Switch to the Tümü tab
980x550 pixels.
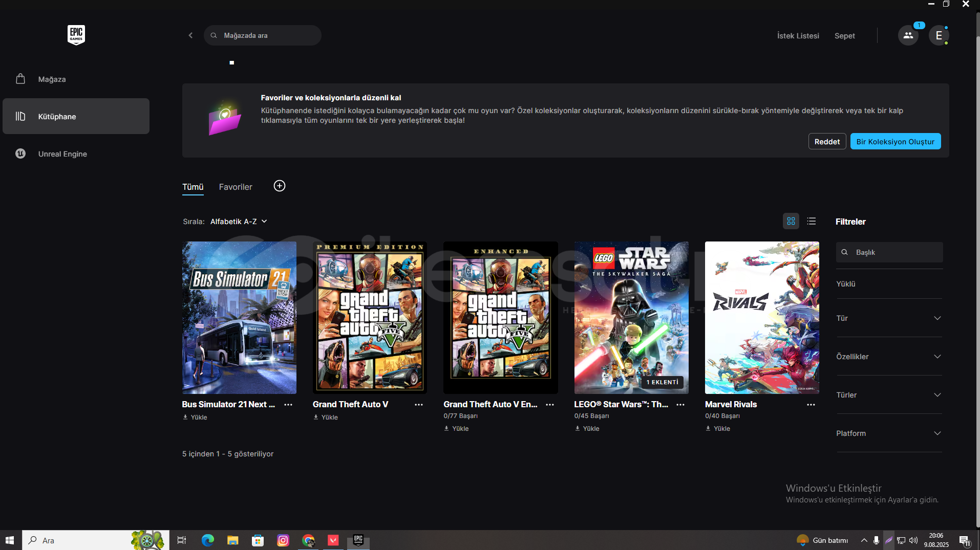pyautogui.click(x=193, y=187)
